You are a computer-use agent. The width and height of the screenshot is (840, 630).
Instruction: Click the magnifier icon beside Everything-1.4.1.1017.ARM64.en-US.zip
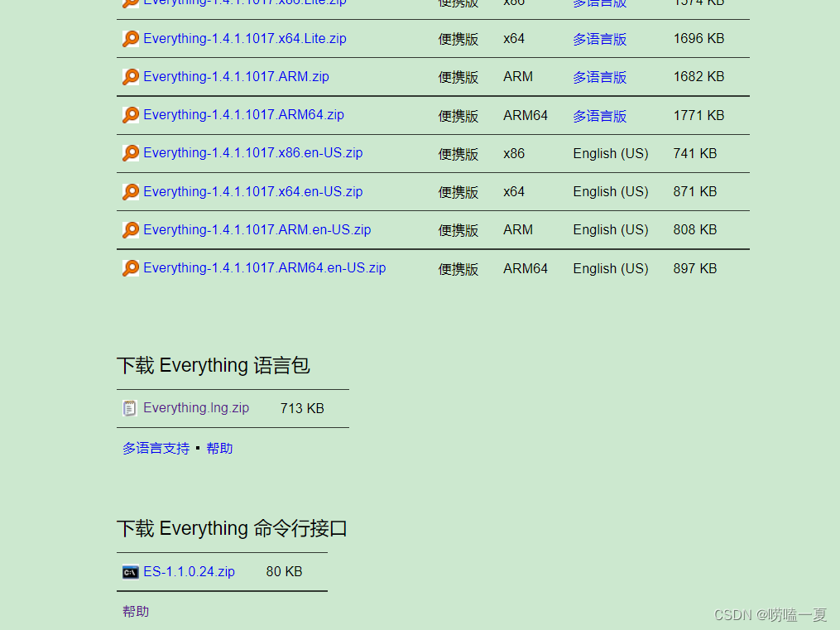(x=130, y=268)
